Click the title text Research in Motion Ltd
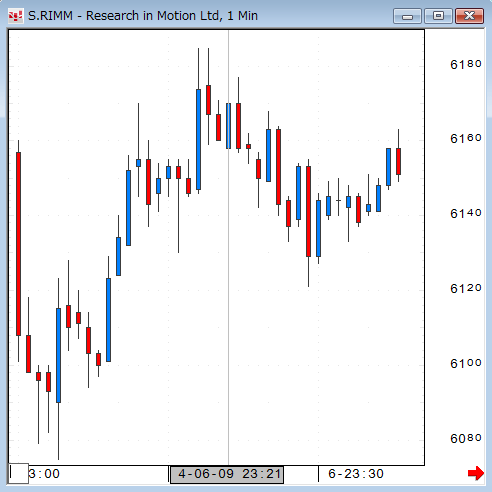Viewport: 492px width, 492px height. tap(153, 16)
